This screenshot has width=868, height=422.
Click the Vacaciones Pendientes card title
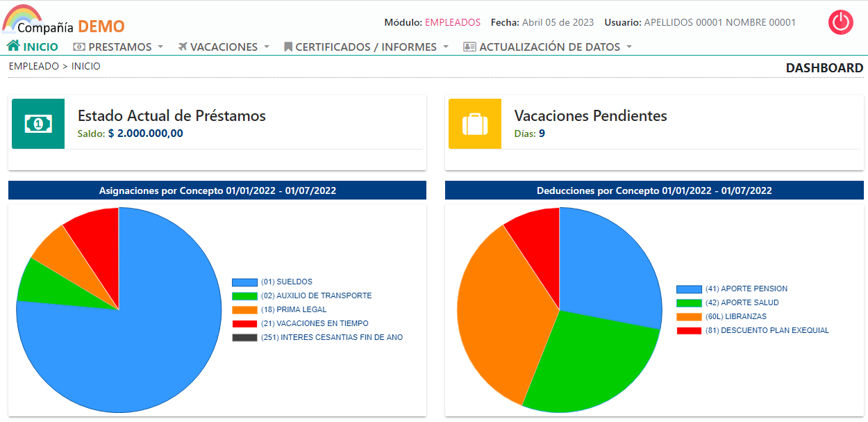[x=590, y=115]
